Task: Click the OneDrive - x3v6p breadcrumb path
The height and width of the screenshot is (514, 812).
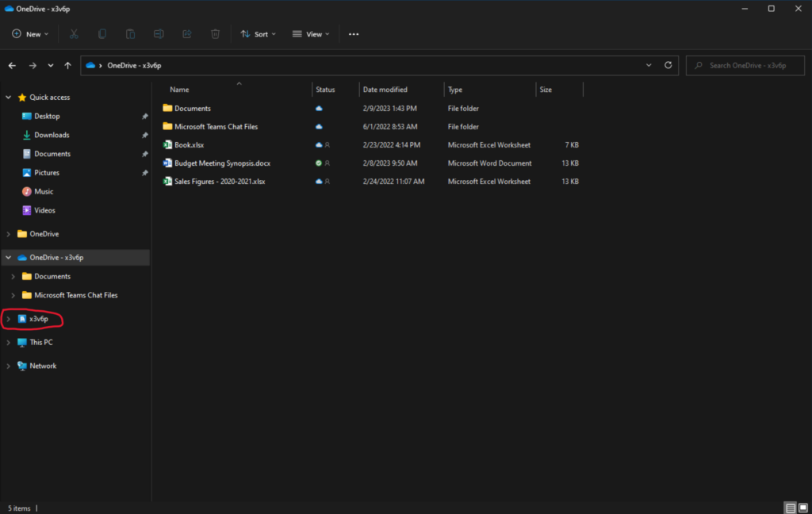Action: pos(134,65)
